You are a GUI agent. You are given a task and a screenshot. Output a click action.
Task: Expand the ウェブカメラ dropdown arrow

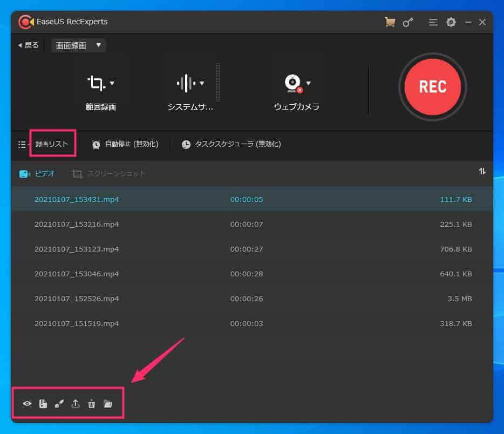coord(309,83)
